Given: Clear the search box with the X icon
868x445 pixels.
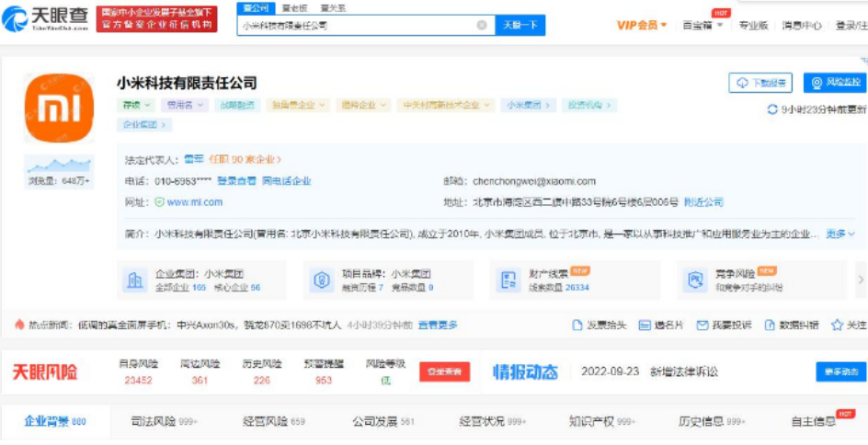Looking at the screenshot, I should (482, 26).
